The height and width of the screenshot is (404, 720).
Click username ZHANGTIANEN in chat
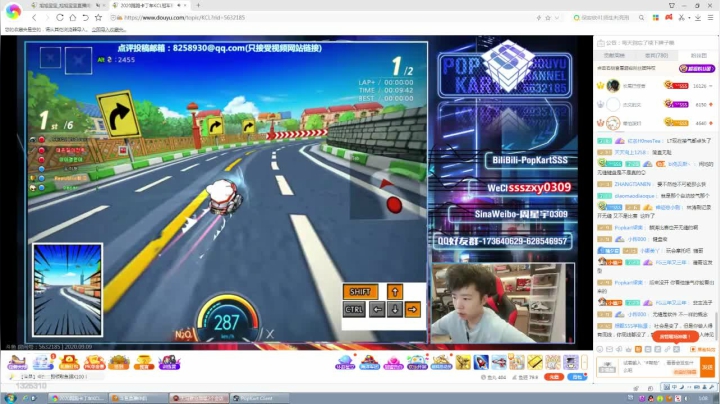click(x=632, y=184)
